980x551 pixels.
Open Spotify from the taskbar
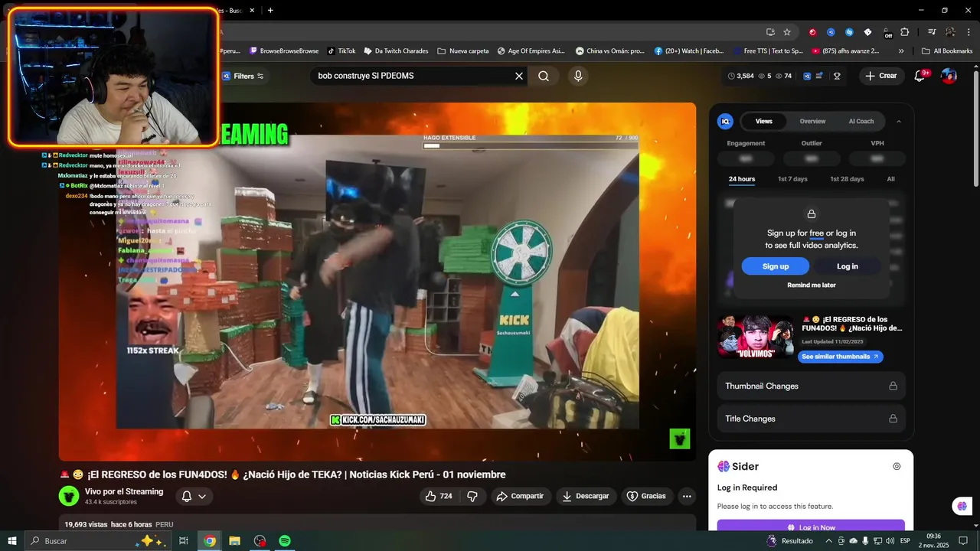click(x=284, y=540)
